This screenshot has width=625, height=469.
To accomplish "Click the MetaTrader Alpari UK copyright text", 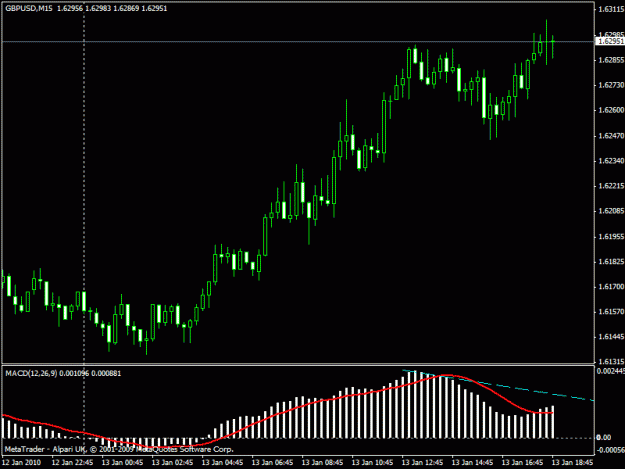I will 119,449.
